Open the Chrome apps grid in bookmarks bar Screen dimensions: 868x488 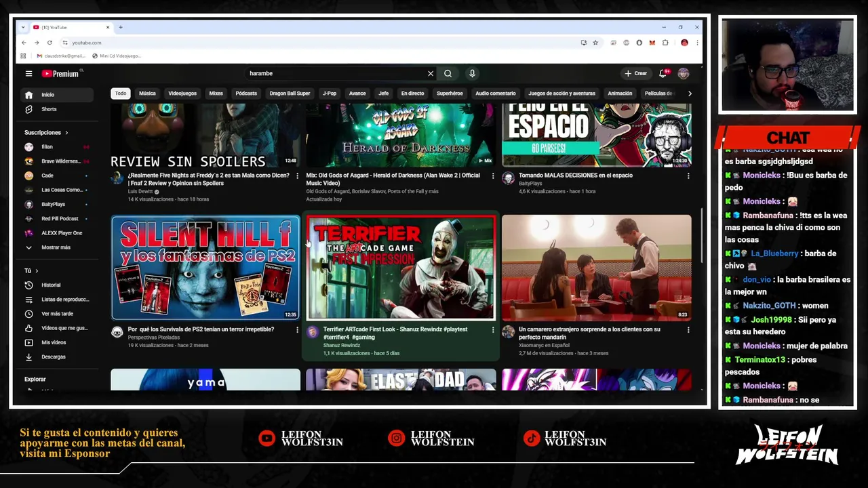pos(23,56)
